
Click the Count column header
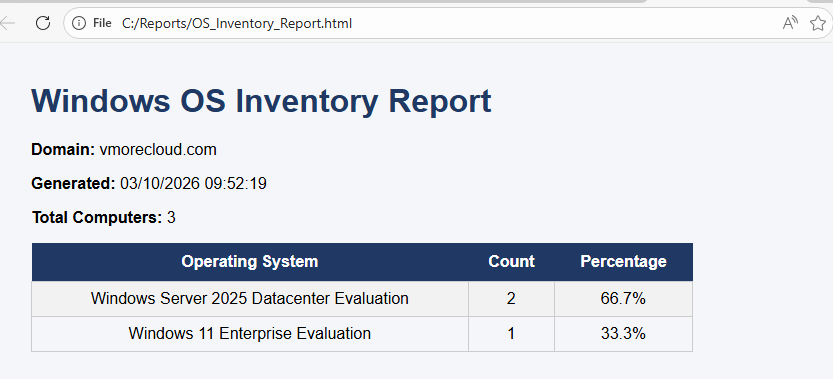point(512,262)
